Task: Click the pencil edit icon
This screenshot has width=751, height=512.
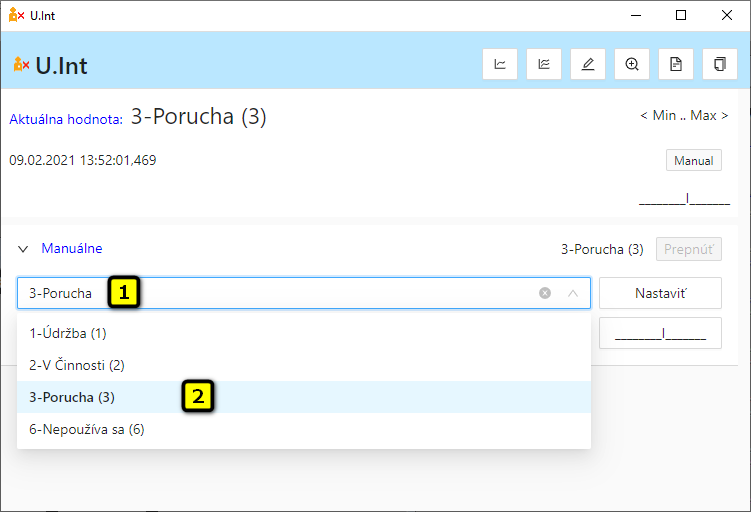Action: pyautogui.click(x=588, y=64)
